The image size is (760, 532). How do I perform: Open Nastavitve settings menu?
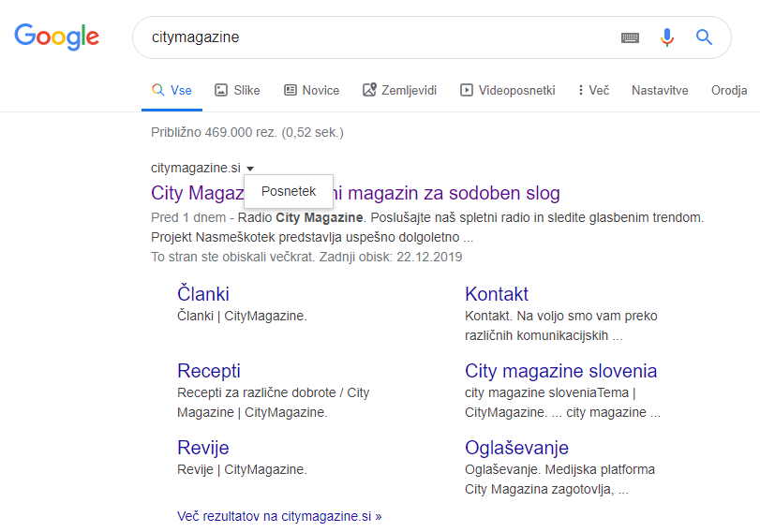tap(660, 90)
